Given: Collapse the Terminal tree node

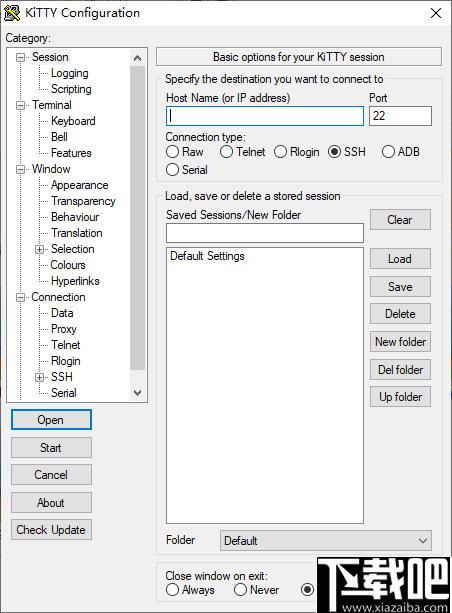Looking at the screenshot, I should [20, 106].
